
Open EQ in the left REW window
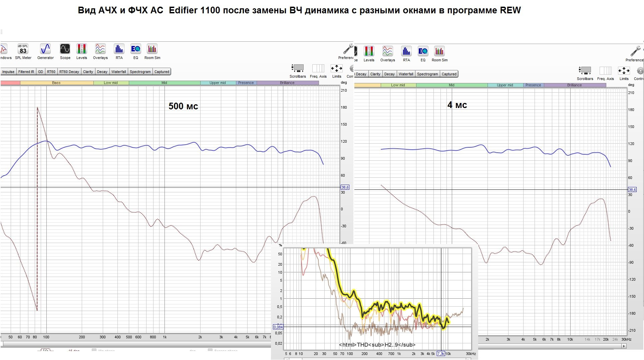coord(135,52)
